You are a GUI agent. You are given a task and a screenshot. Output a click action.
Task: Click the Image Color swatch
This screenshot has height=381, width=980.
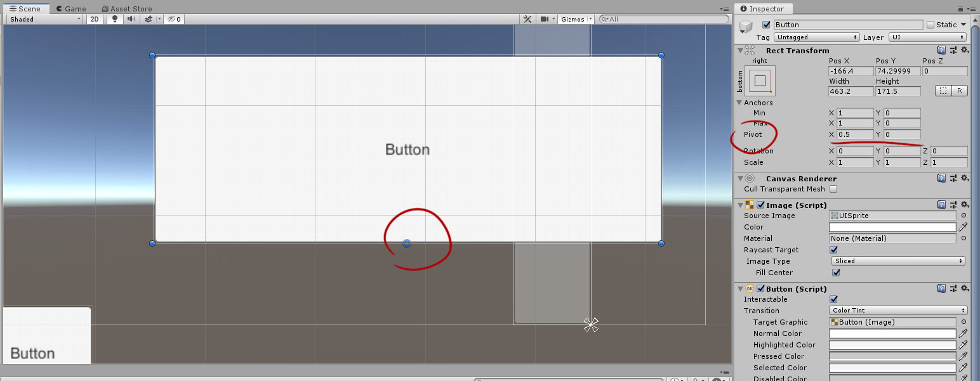pyautogui.click(x=892, y=227)
